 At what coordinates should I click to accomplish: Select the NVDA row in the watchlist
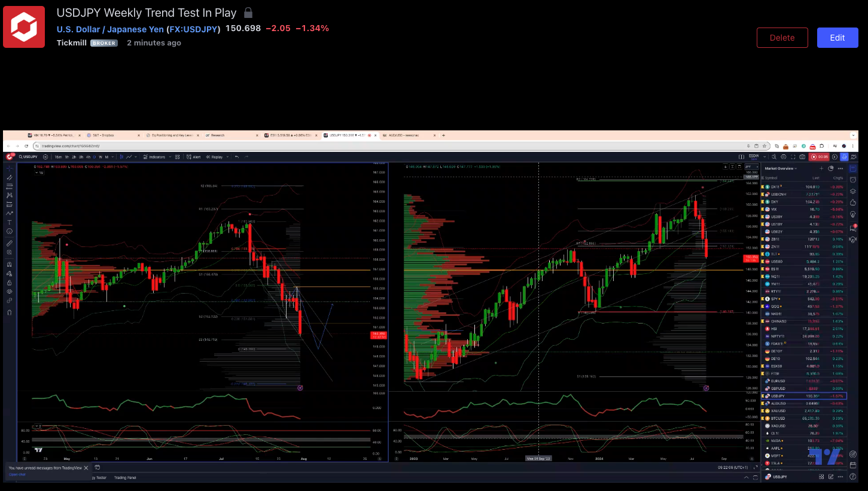[x=803, y=441]
